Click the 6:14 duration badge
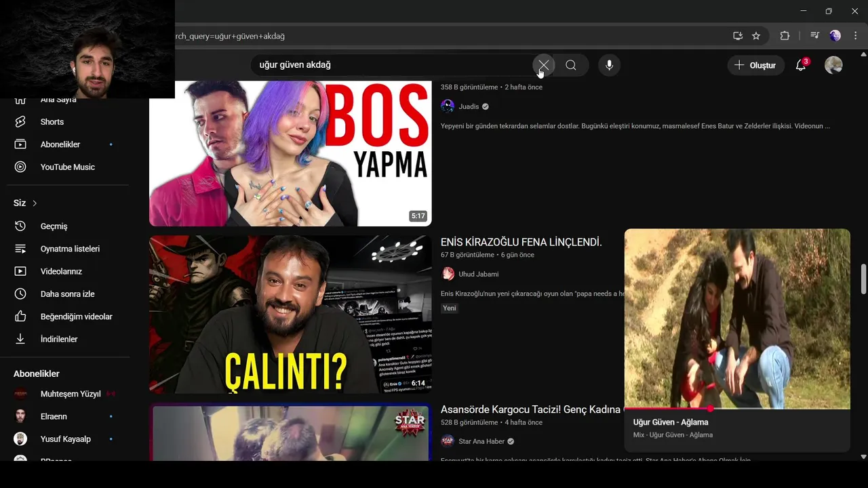The height and width of the screenshot is (488, 868). click(418, 384)
